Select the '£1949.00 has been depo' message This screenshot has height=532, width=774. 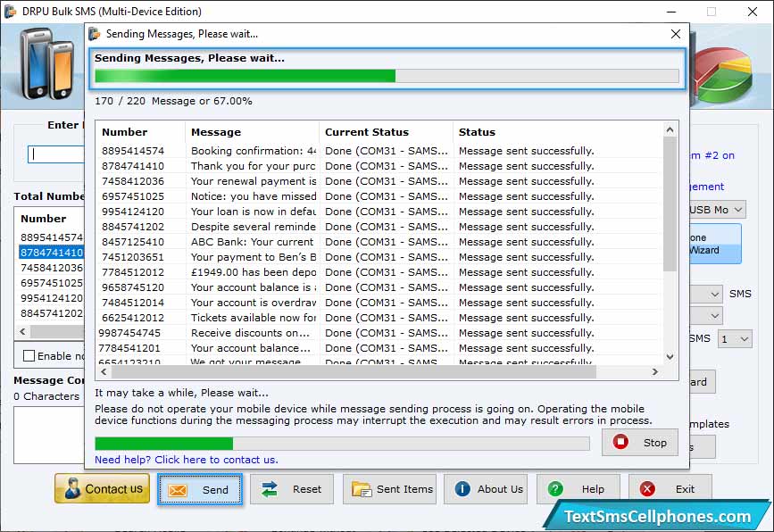tap(254, 272)
